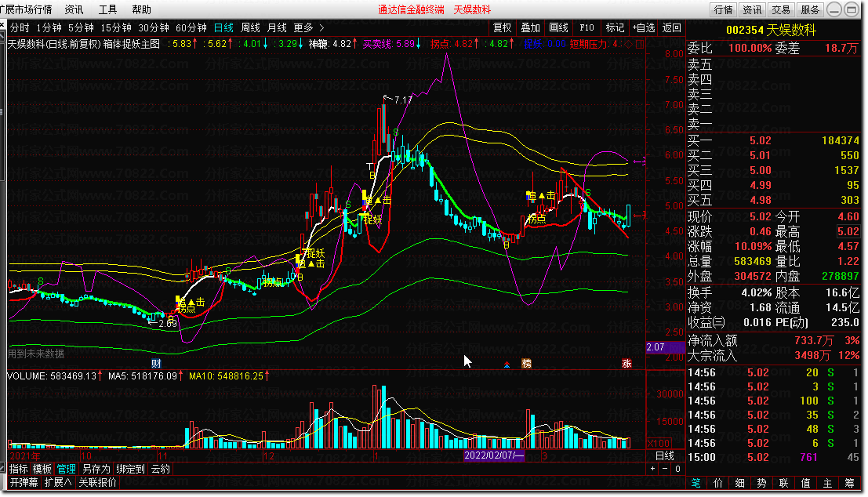This screenshot has width=868, height=497.
Task: Switch to 1分钟 period
Action: tap(49, 27)
